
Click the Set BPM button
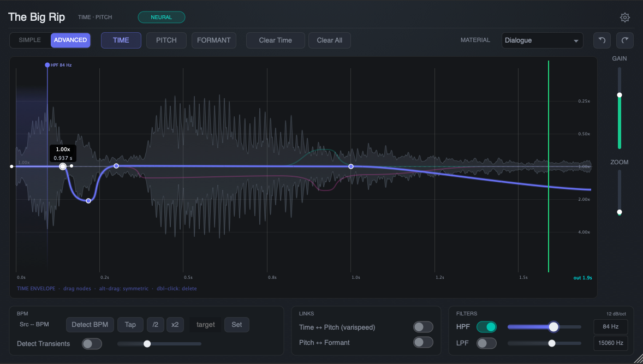236,325
